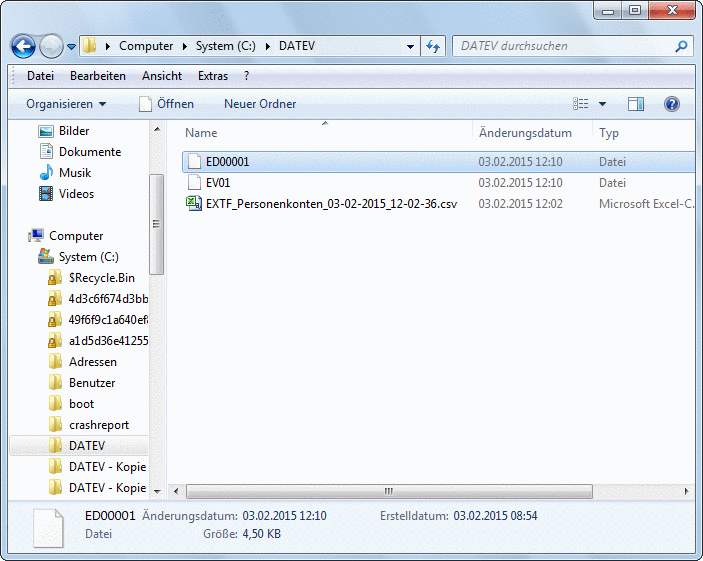Sort by Typ column header

click(x=609, y=133)
